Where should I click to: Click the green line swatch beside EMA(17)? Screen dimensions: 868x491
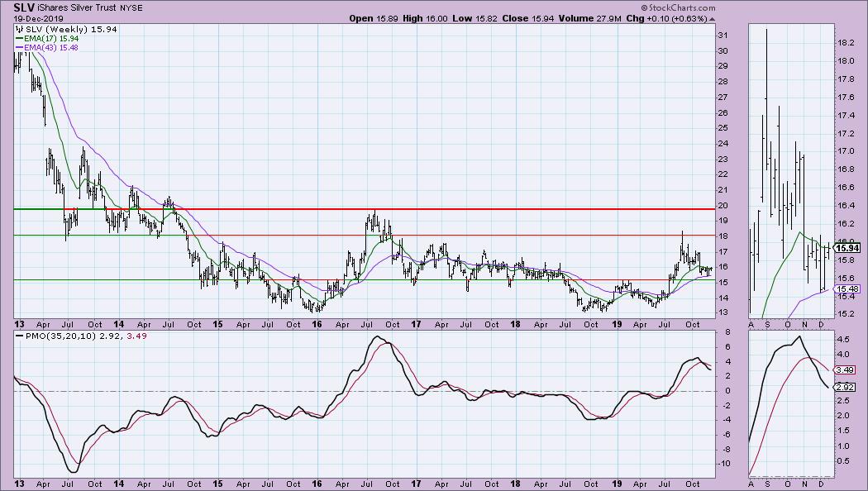(x=19, y=39)
